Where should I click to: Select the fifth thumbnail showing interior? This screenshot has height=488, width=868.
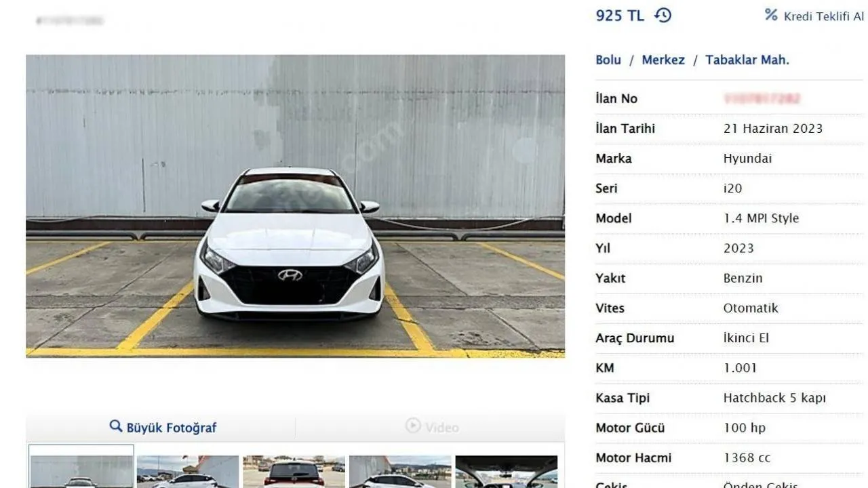pos(506,472)
